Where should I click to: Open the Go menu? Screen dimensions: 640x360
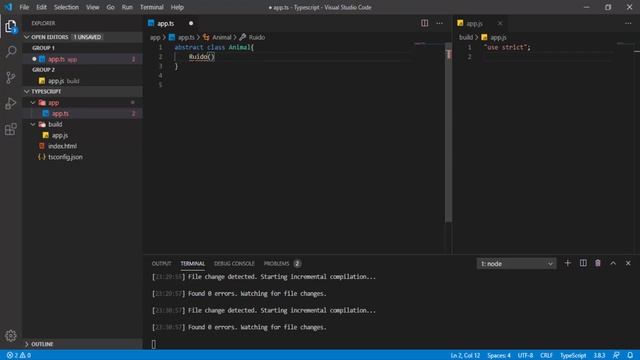110,7
